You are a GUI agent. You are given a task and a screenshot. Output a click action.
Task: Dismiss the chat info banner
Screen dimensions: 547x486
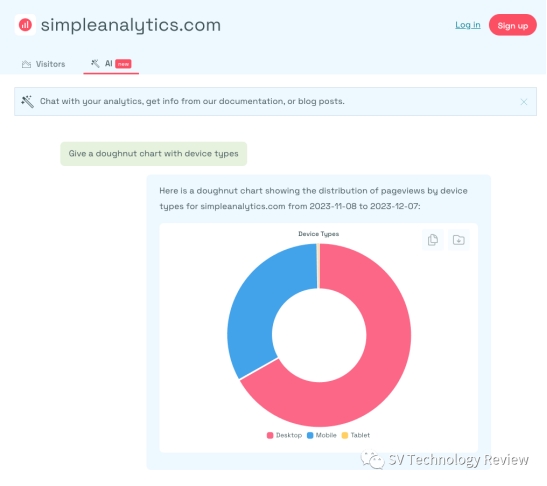click(523, 102)
